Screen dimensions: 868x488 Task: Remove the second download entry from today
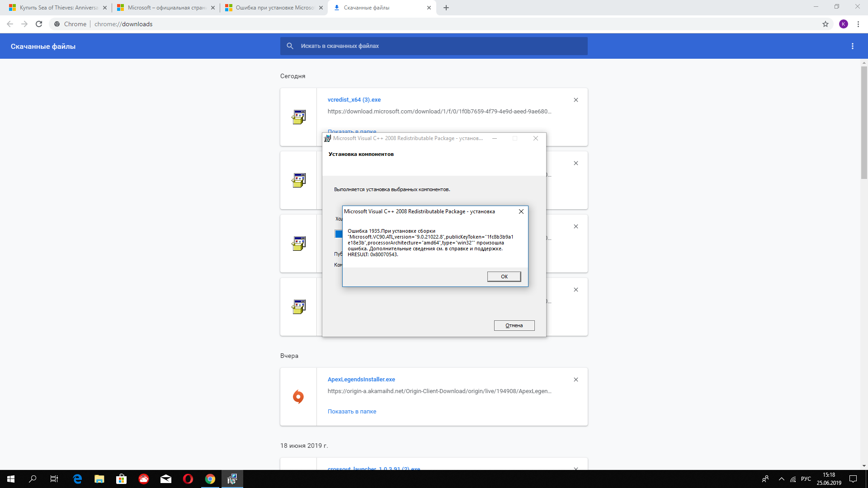pyautogui.click(x=576, y=163)
